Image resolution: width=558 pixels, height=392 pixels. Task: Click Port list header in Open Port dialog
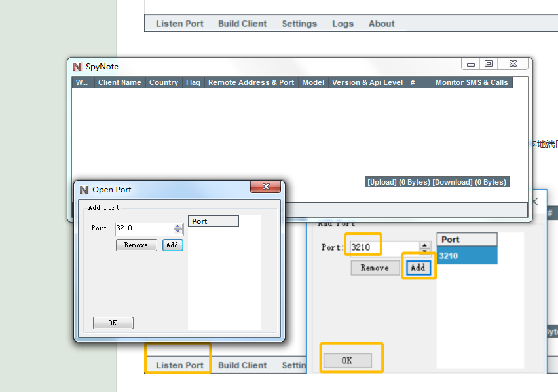tap(213, 221)
